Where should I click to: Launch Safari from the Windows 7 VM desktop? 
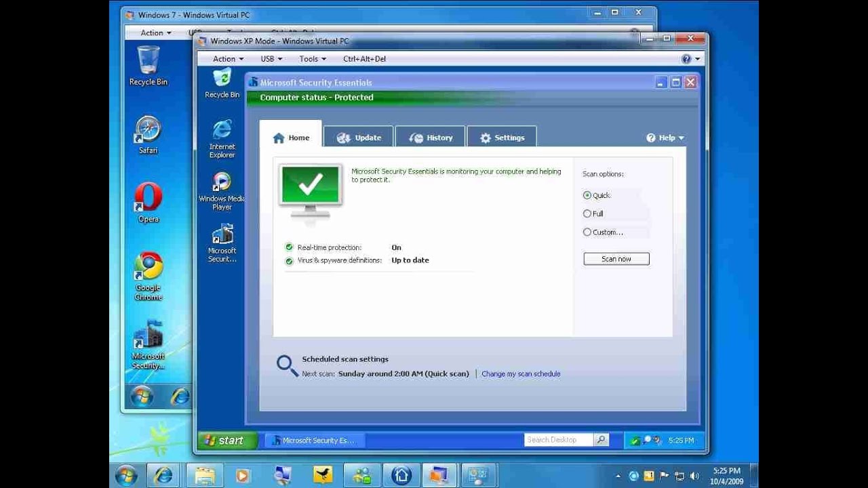148,135
